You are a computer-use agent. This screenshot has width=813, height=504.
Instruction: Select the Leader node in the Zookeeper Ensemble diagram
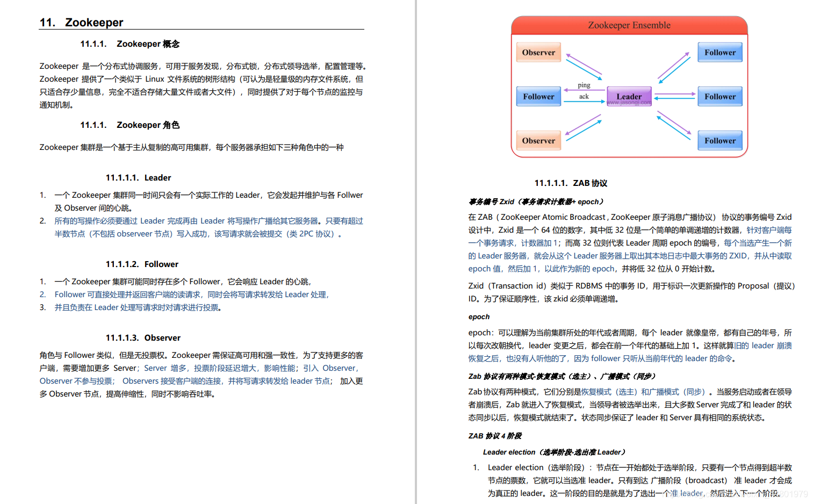(629, 96)
